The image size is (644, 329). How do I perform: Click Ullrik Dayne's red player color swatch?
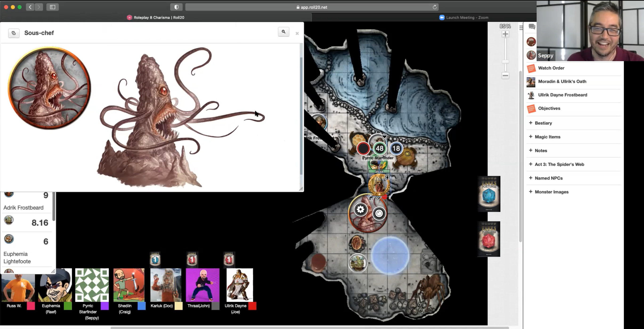[252, 306]
